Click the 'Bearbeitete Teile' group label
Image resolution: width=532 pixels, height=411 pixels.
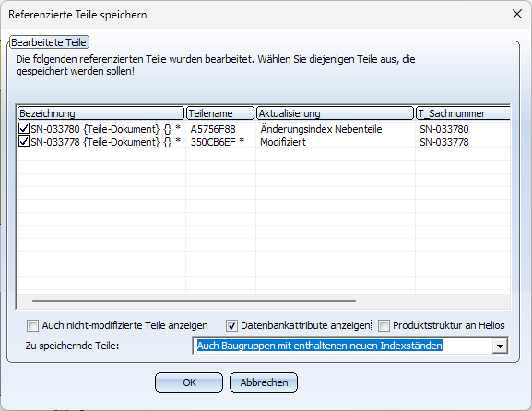(x=49, y=42)
